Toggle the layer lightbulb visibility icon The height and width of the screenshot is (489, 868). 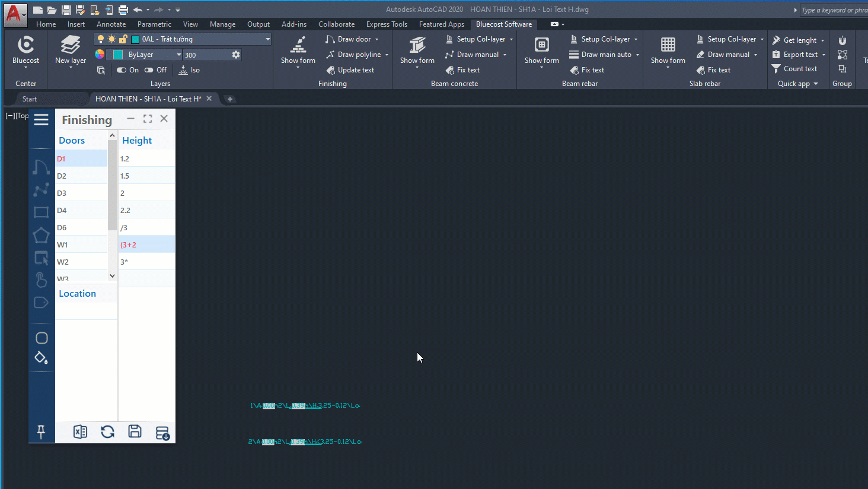pos(101,39)
